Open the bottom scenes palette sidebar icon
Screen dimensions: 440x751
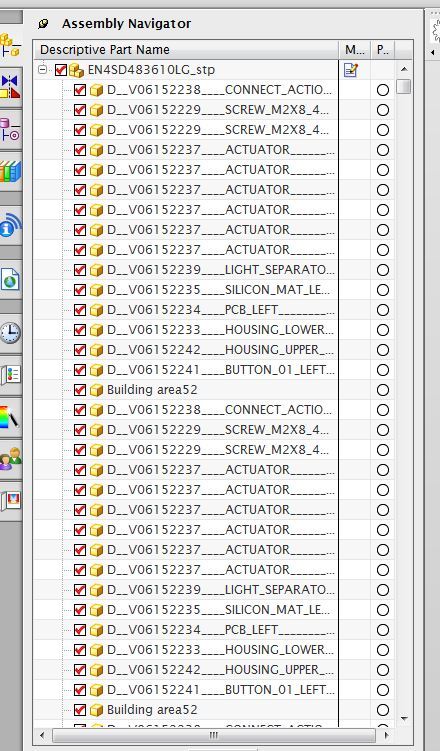coord(10,501)
